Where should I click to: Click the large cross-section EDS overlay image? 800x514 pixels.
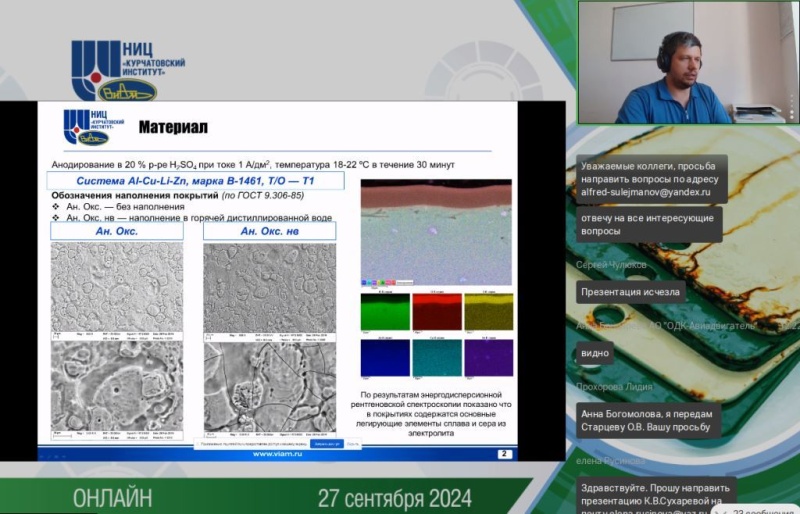coord(436,232)
